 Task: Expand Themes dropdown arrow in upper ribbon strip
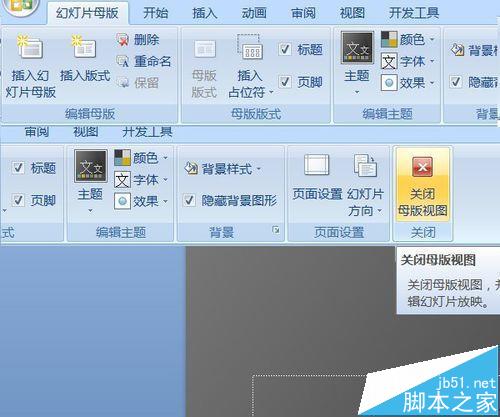(x=357, y=92)
